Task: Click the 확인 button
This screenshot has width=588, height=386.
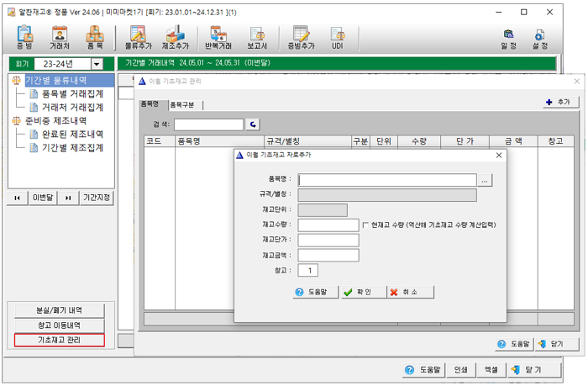Action: (x=363, y=292)
